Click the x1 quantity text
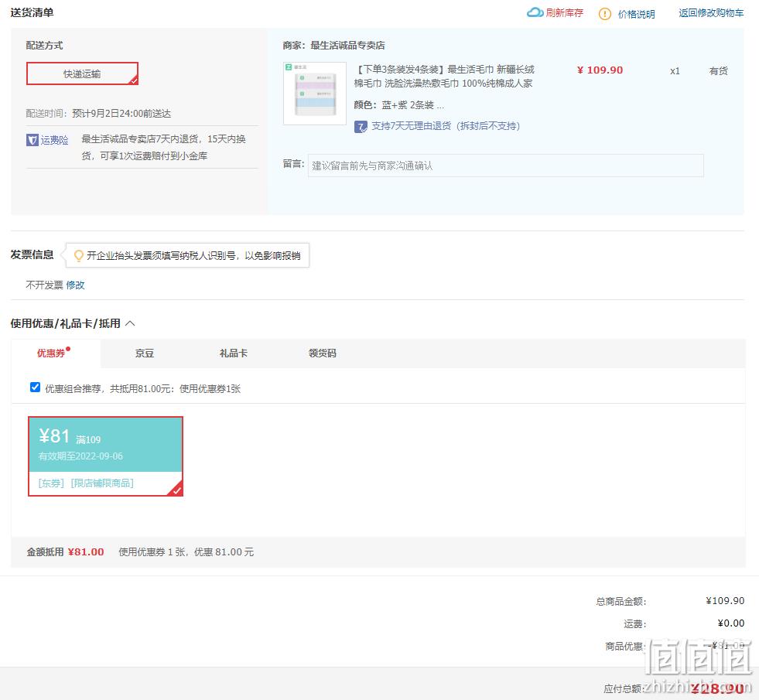759x700 pixels. (x=675, y=71)
